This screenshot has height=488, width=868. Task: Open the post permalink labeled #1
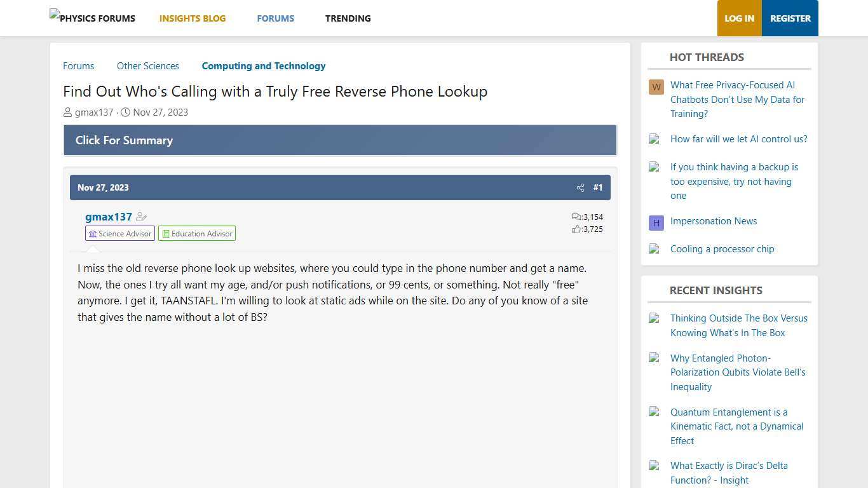click(x=598, y=187)
